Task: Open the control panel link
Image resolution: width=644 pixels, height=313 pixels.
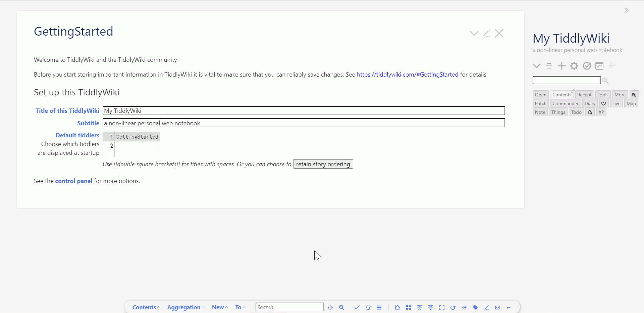Action: click(x=74, y=181)
